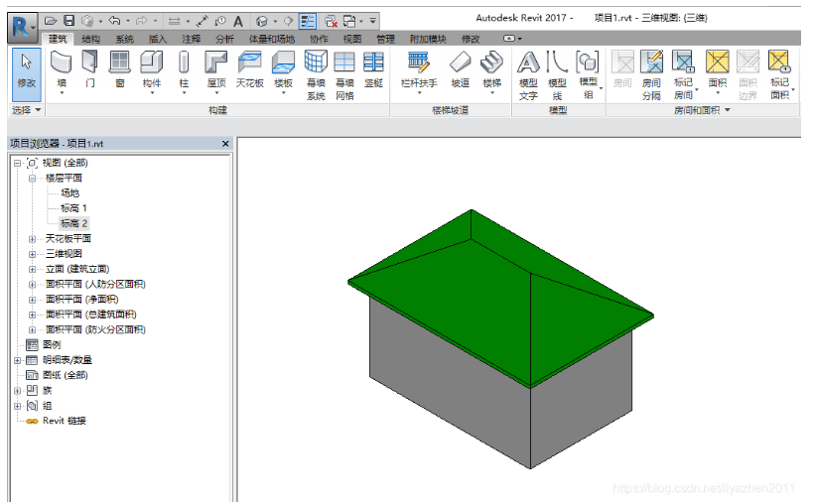This screenshot has height=504, width=813.
Task: Click the Save icon in quick access toolbar
Action: [68, 21]
